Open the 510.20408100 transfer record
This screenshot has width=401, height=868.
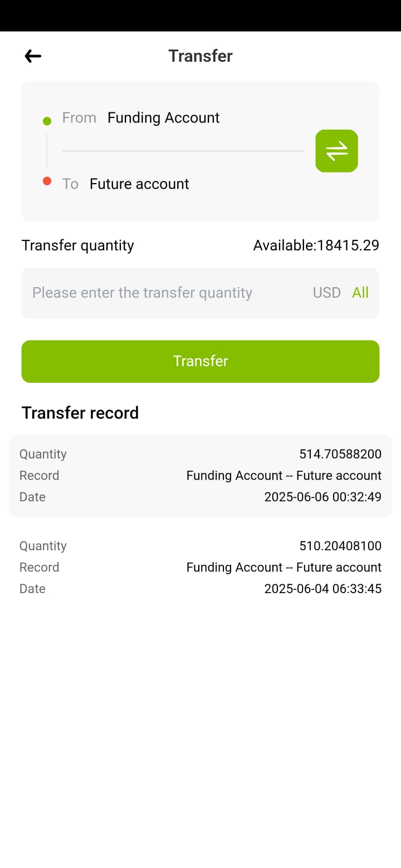tap(200, 568)
